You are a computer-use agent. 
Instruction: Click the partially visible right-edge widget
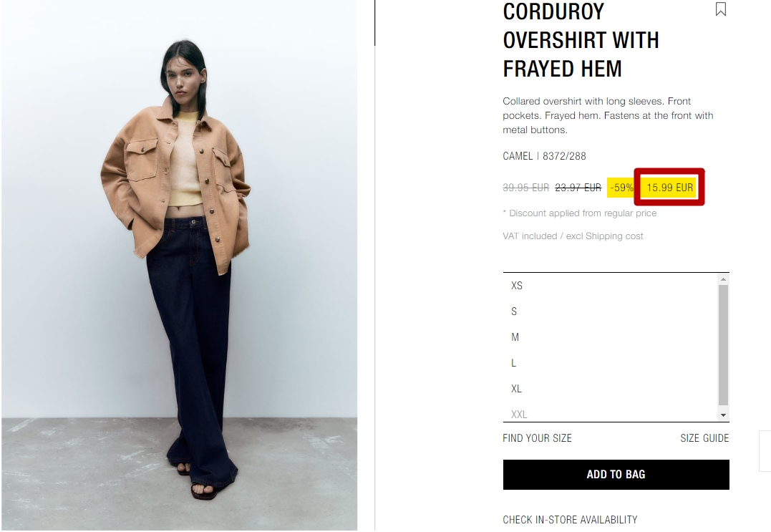(765, 451)
